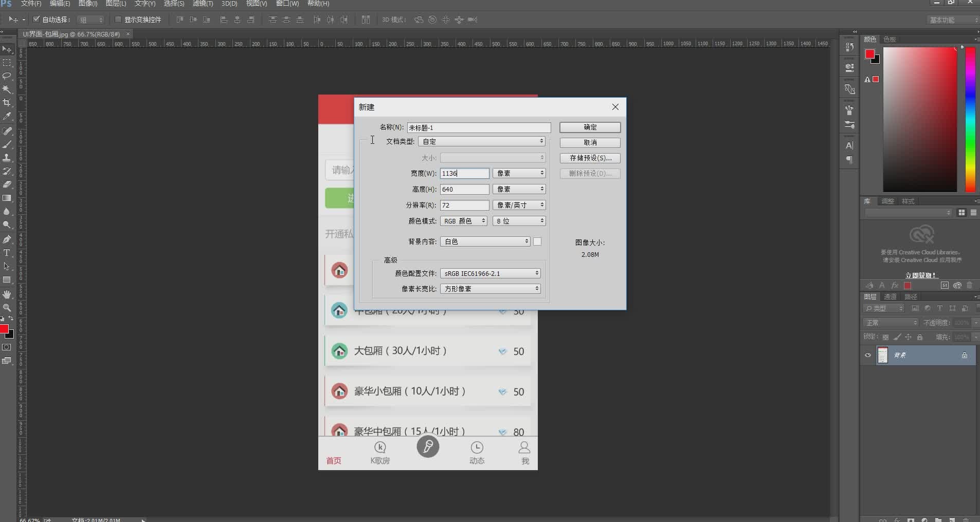Enable Show Transform Controls checkbox

click(118, 20)
